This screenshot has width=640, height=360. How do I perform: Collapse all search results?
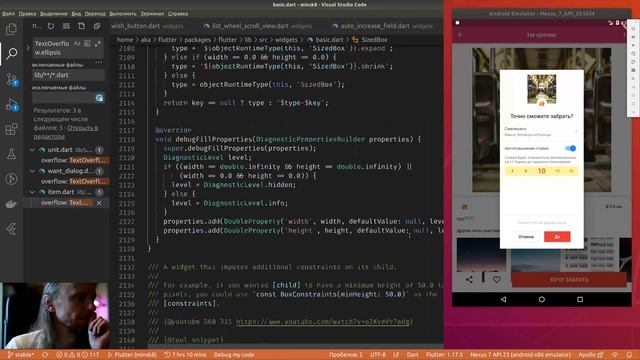97,26
